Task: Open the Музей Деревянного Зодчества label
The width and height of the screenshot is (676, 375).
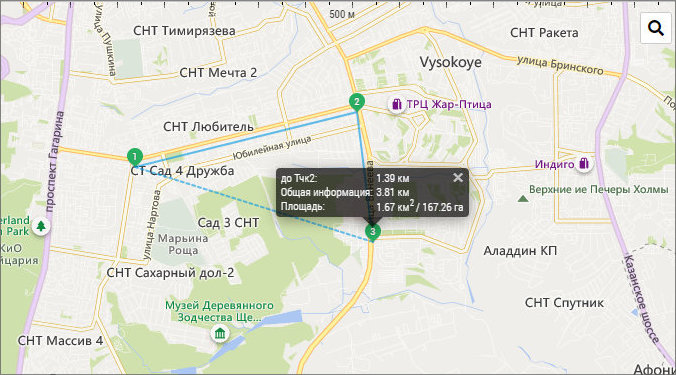Action: click(219, 311)
